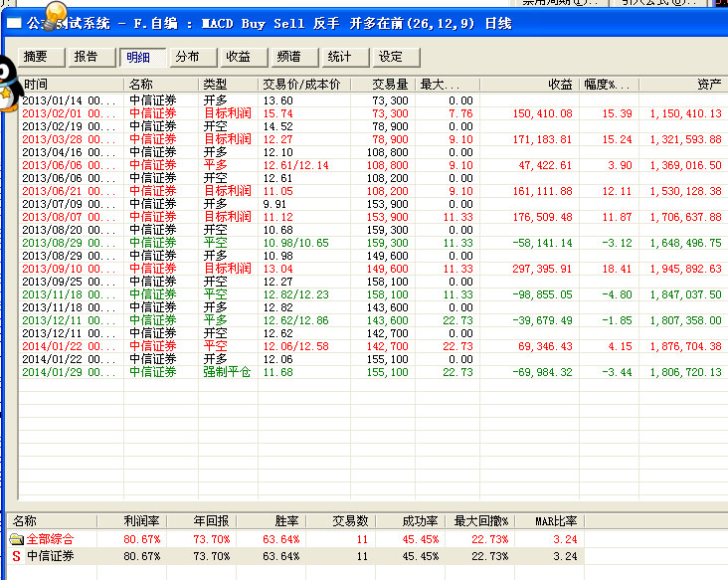This screenshot has width=728, height=580.
Task: Open the 摘要 tab
Action: pyautogui.click(x=42, y=57)
